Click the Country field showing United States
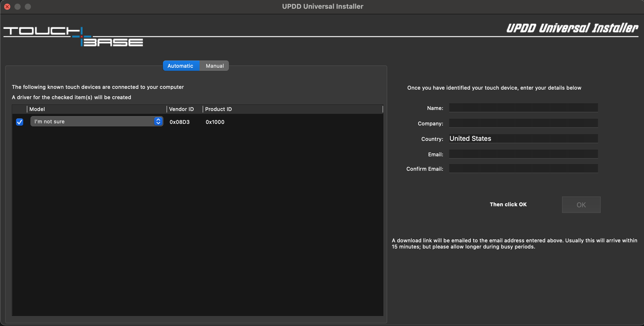 pyautogui.click(x=523, y=139)
